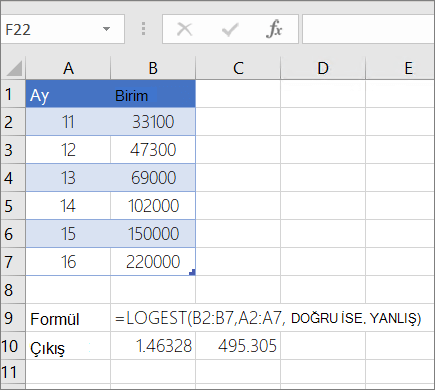
Task: Click the cell containing 15
Action: click(68, 234)
